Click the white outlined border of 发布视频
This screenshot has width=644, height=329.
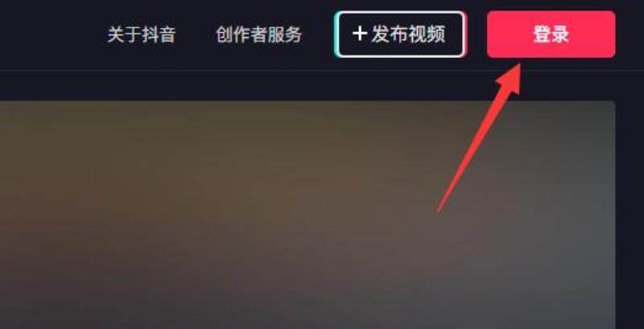[x=400, y=13]
